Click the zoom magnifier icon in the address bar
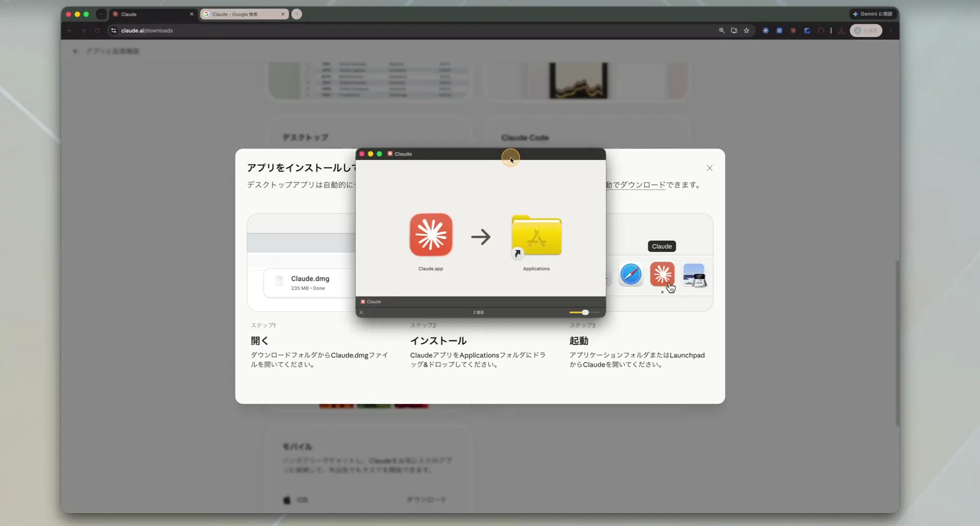Viewport: 980px width, 526px height. pyautogui.click(x=722, y=31)
